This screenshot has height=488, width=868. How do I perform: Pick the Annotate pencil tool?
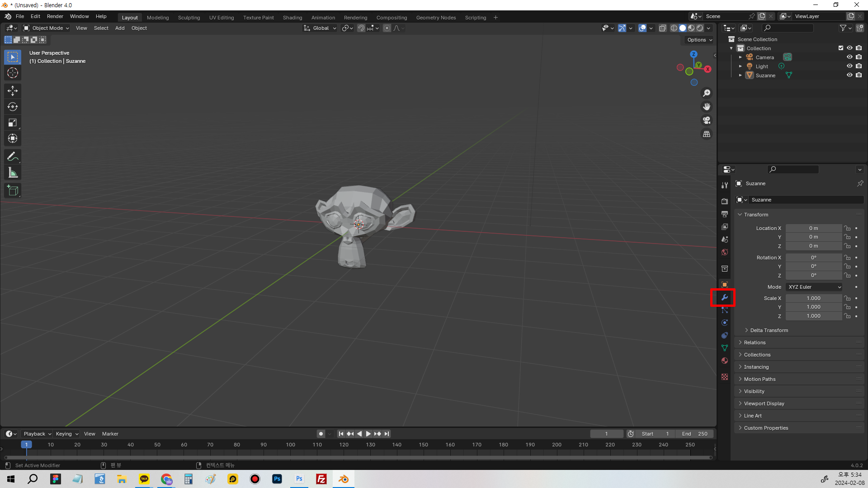pos(13,157)
